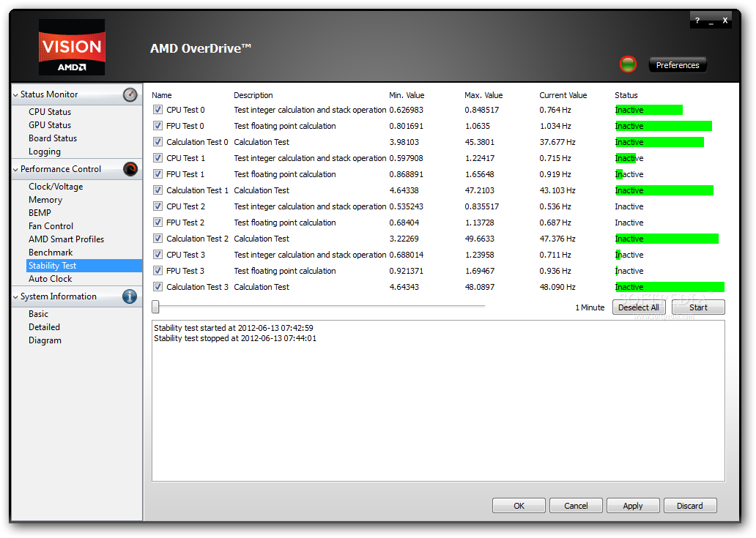Click the Status column header
The image size is (756, 538).
click(x=626, y=95)
